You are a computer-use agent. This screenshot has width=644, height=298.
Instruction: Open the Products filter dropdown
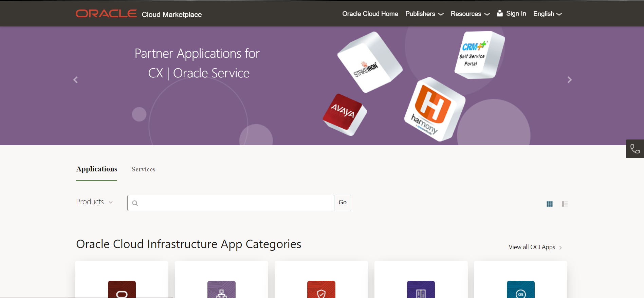click(94, 202)
